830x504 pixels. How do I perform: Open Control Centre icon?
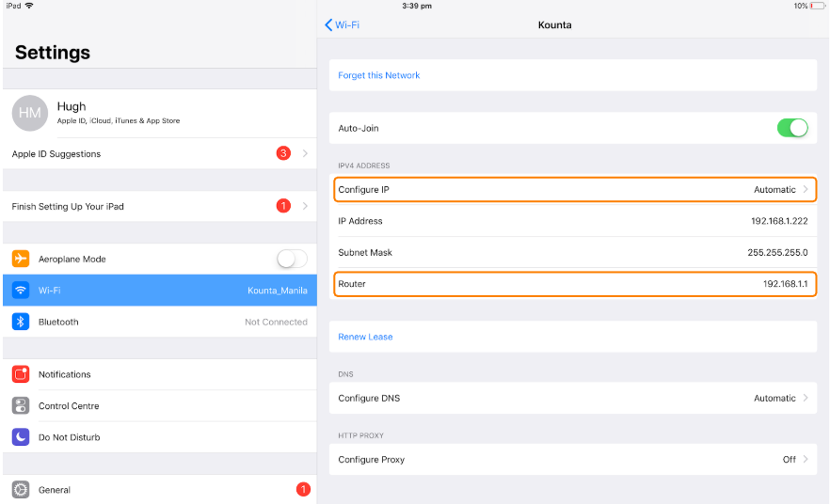pos(21,405)
